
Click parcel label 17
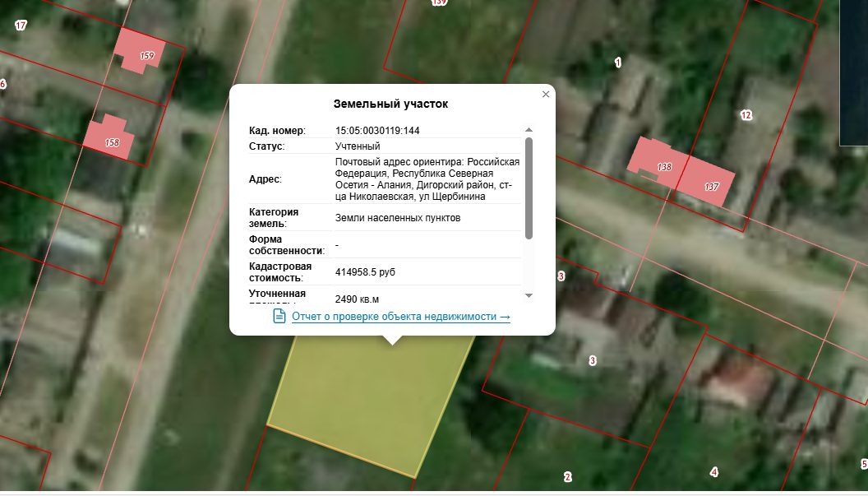[21, 25]
